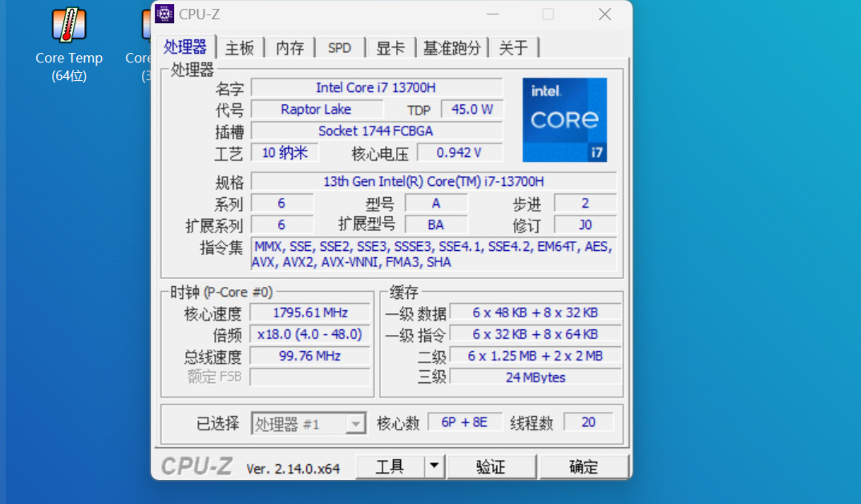Image resolution: width=861 pixels, height=504 pixels.
Task: Open the SPD tab
Action: (x=339, y=48)
